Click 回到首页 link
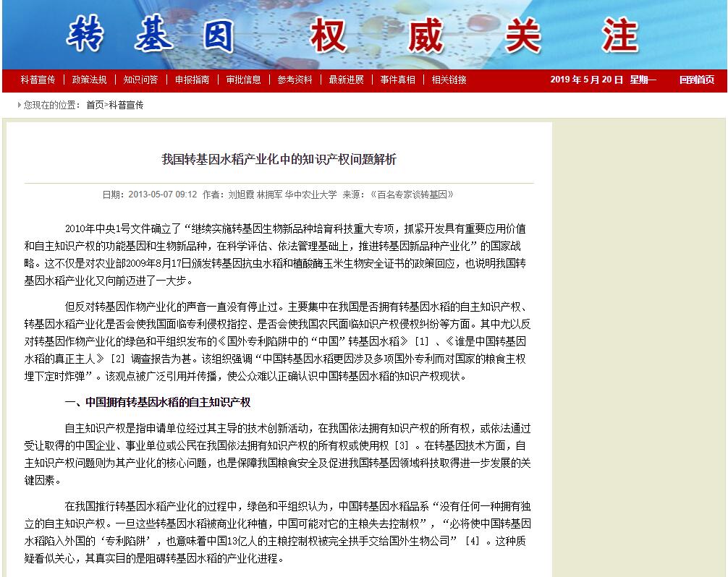This screenshot has height=577, width=728. [x=697, y=80]
